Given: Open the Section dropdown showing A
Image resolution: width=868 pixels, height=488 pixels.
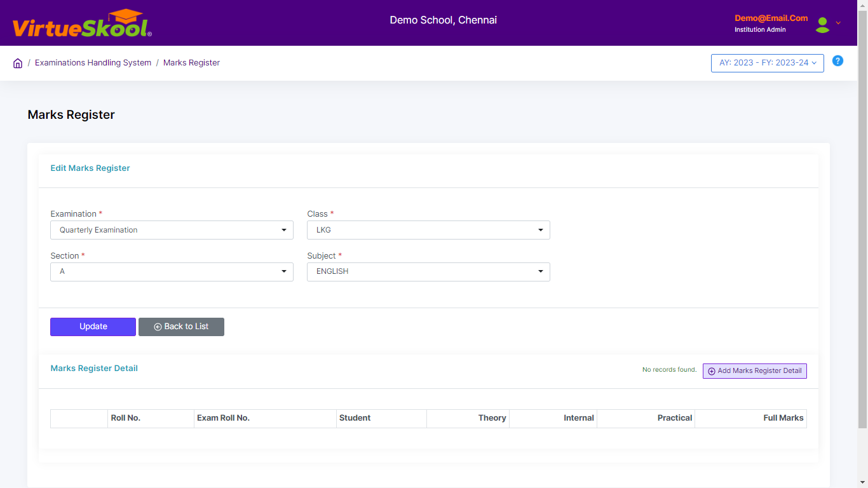Looking at the screenshot, I should click(x=172, y=272).
